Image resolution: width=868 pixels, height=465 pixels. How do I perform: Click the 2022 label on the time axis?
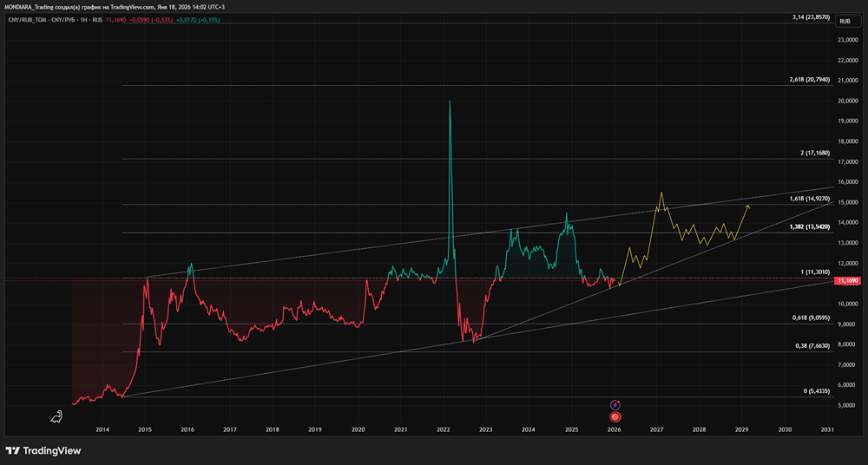[x=443, y=429]
